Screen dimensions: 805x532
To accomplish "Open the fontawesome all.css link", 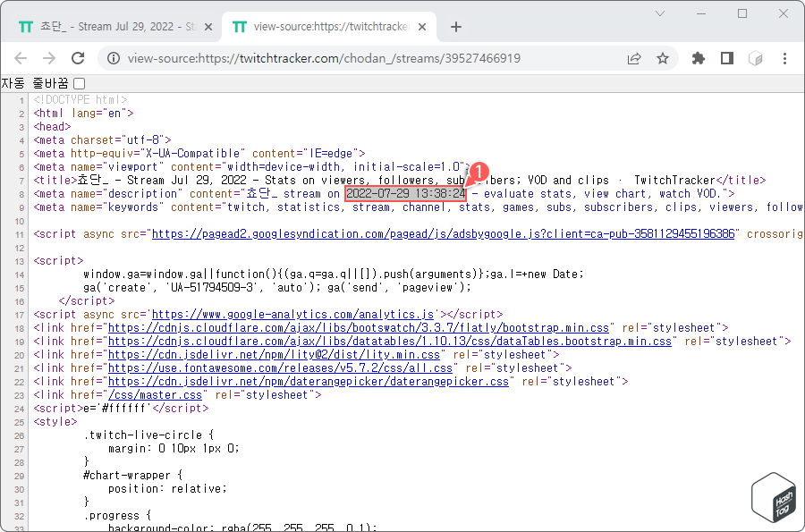I will point(280,367).
